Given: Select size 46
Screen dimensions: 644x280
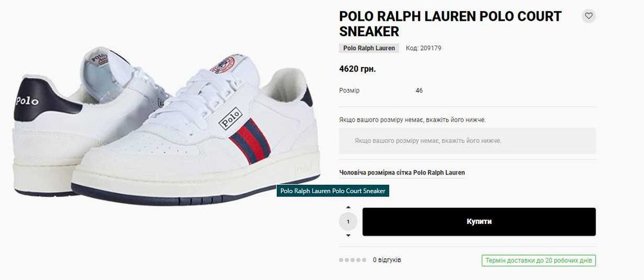Looking at the screenshot, I should [x=419, y=91].
